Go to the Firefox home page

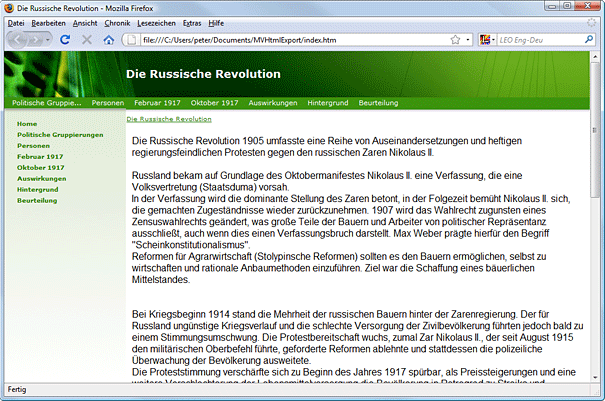[109, 39]
